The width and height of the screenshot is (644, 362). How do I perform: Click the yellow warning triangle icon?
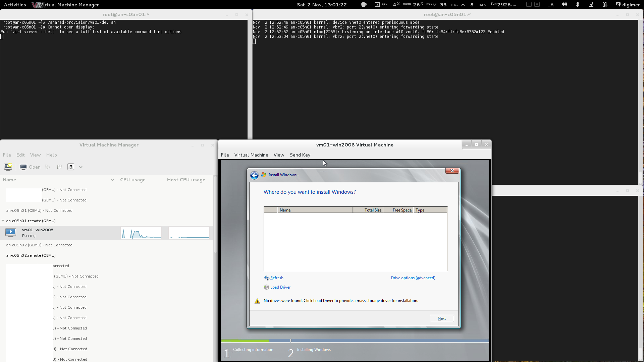257,301
